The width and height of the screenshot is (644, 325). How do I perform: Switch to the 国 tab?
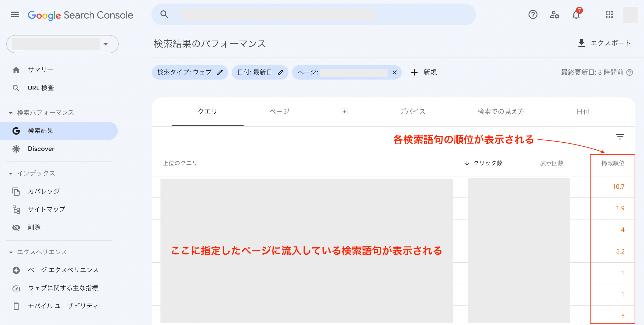(x=345, y=111)
